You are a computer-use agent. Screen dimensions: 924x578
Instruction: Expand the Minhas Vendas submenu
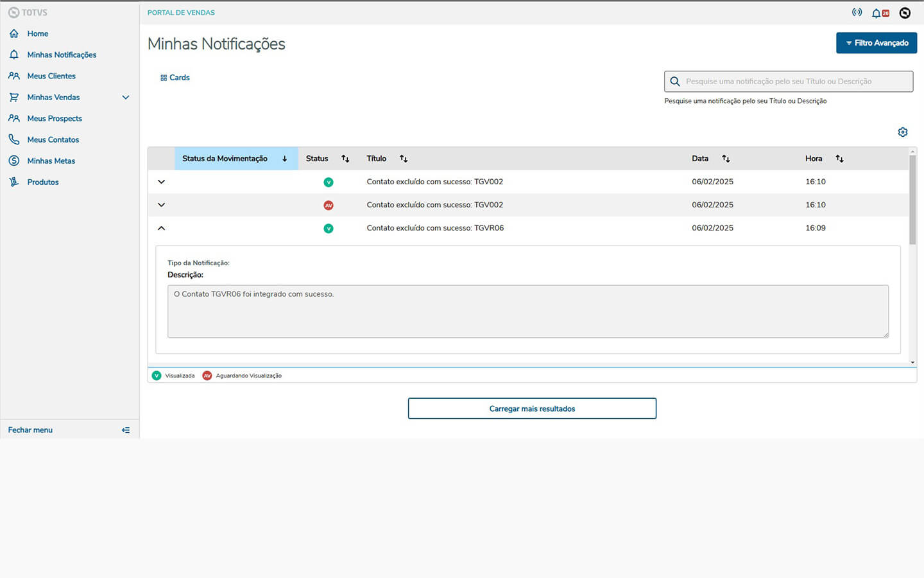point(126,98)
